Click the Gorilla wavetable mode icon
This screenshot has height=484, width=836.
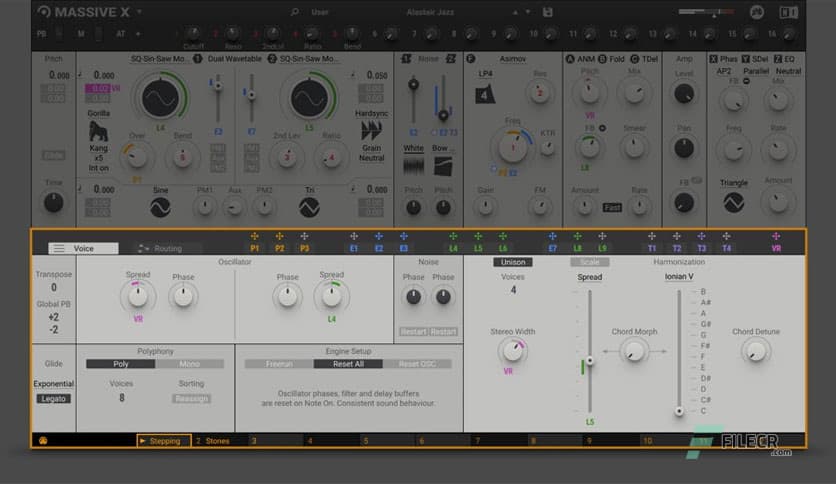[x=98, y=131]
